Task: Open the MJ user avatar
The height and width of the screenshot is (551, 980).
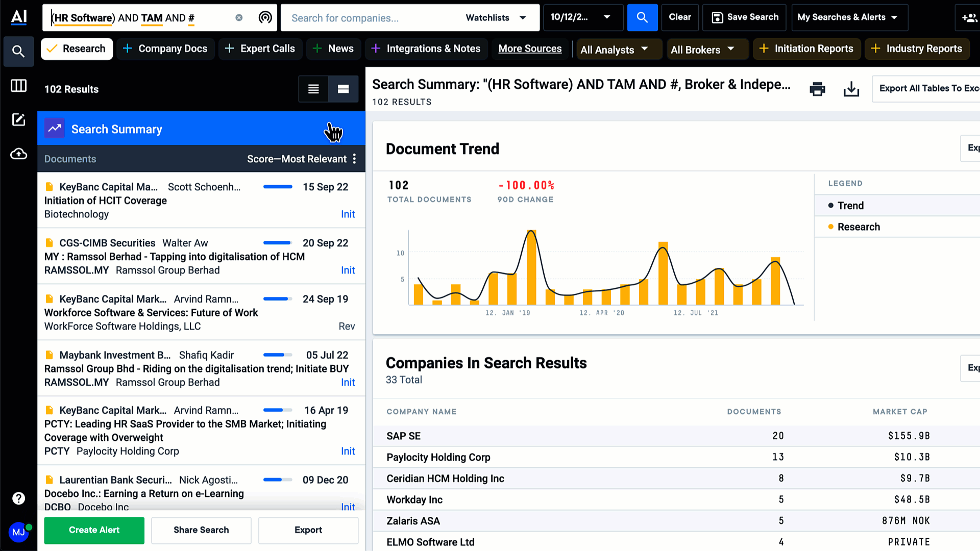Action: (x=19, y=532)
